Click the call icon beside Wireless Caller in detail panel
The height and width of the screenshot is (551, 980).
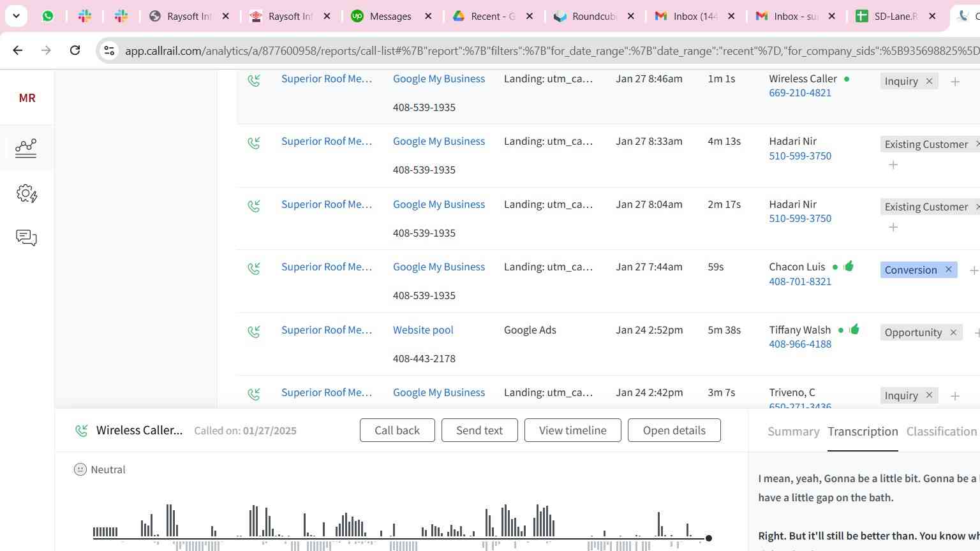point(82,430)
